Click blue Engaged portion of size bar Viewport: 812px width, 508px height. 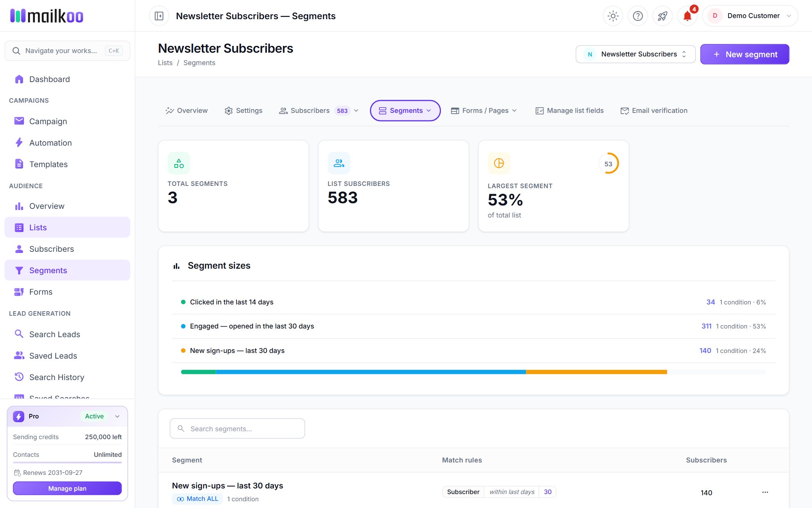coord(371,372)
